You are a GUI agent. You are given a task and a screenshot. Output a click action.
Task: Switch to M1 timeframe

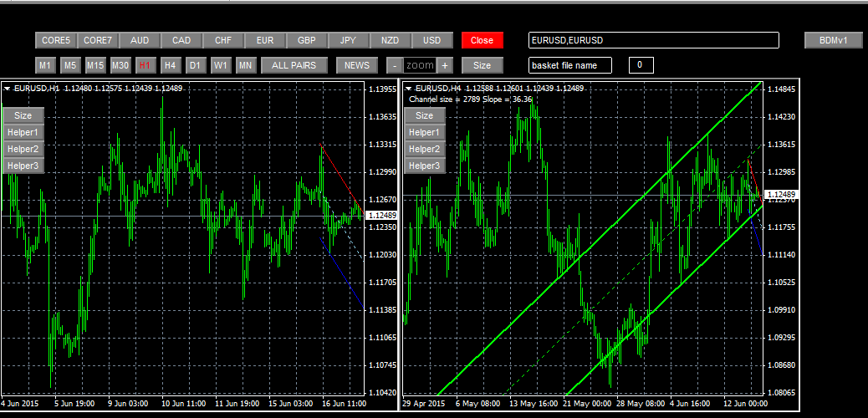(45, 65)
